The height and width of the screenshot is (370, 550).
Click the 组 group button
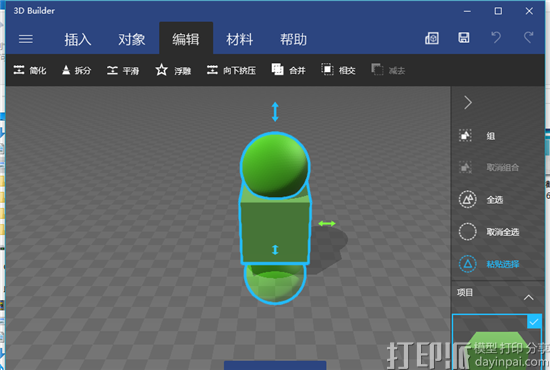pos(477,135)
